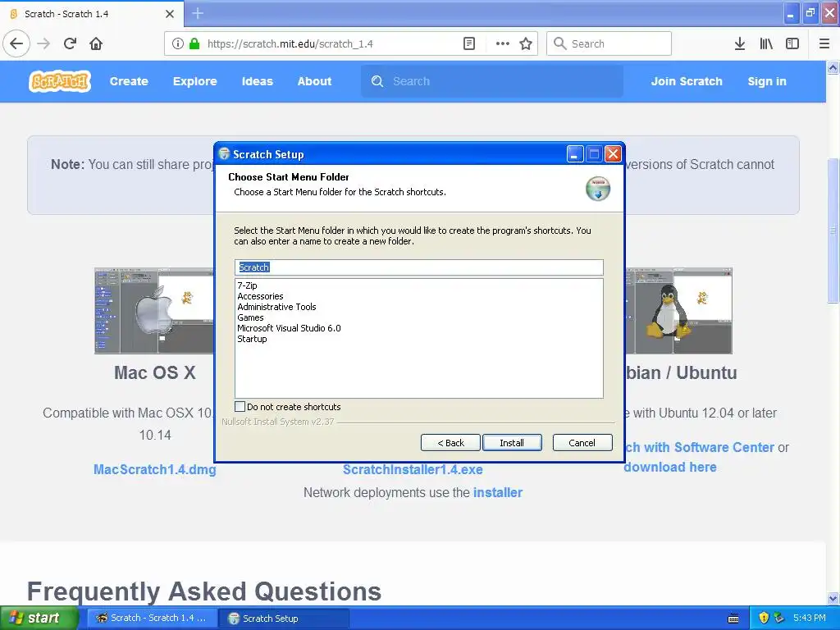Close the Scratch 1.4 browser tab

point(170,14)
